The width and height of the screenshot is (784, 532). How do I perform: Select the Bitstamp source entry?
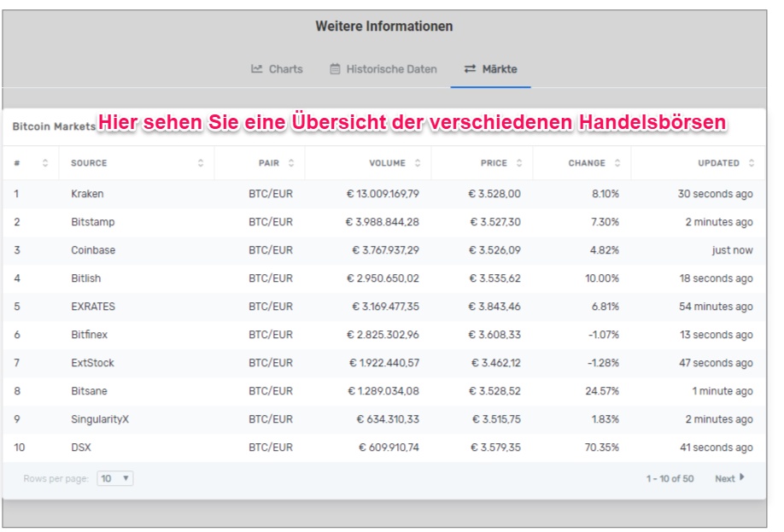(92, 222)
